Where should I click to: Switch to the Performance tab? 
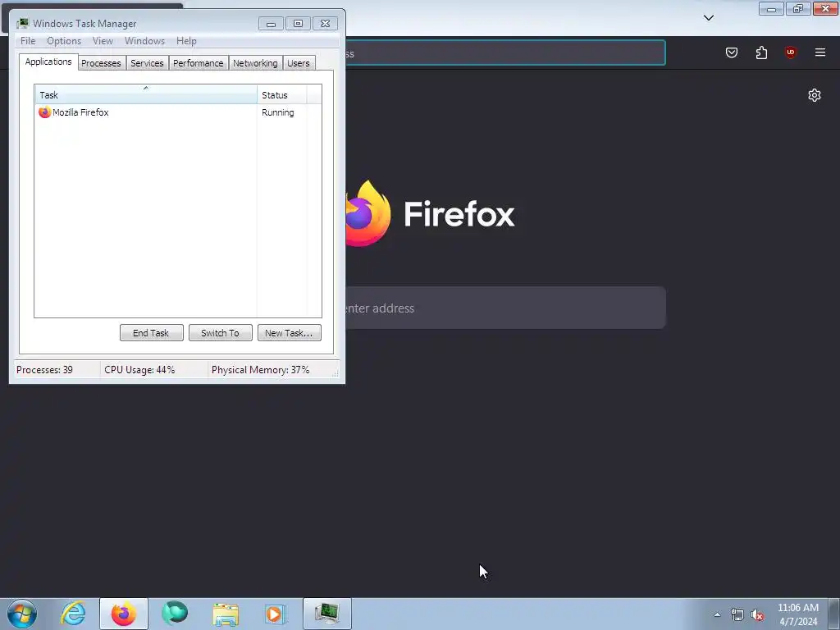point(199,63)
